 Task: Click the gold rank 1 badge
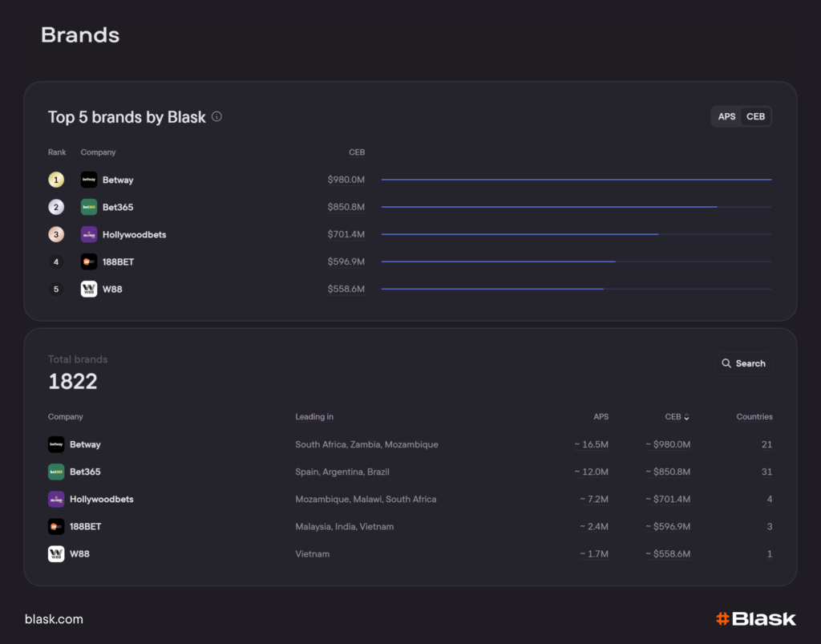tap(56, 180)
